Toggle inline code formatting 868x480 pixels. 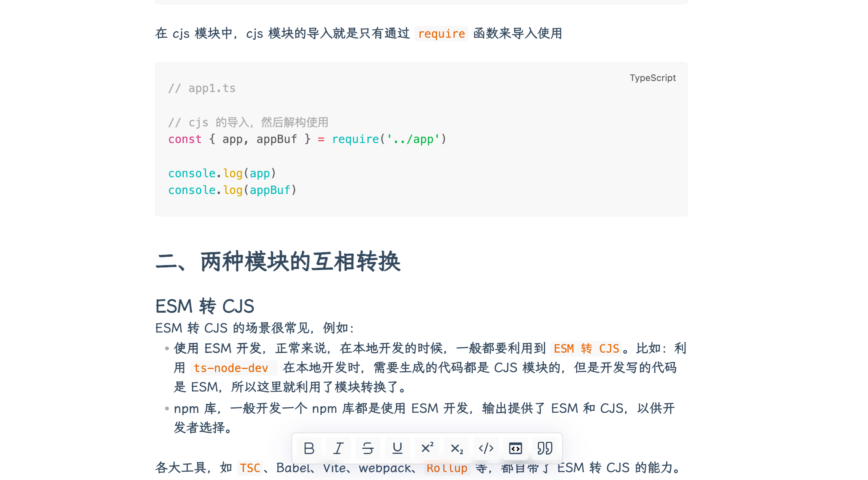[x=486, y=448]
